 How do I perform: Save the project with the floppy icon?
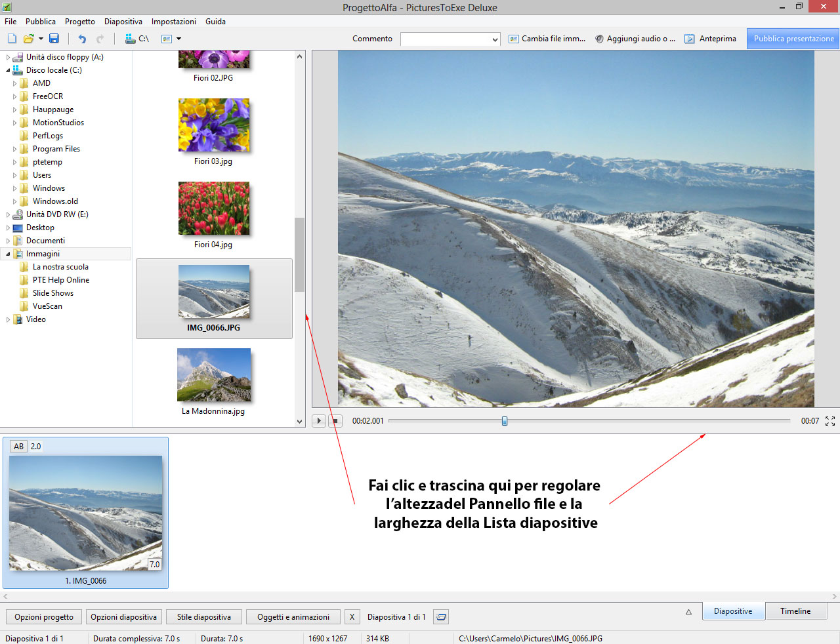(54, 39)
